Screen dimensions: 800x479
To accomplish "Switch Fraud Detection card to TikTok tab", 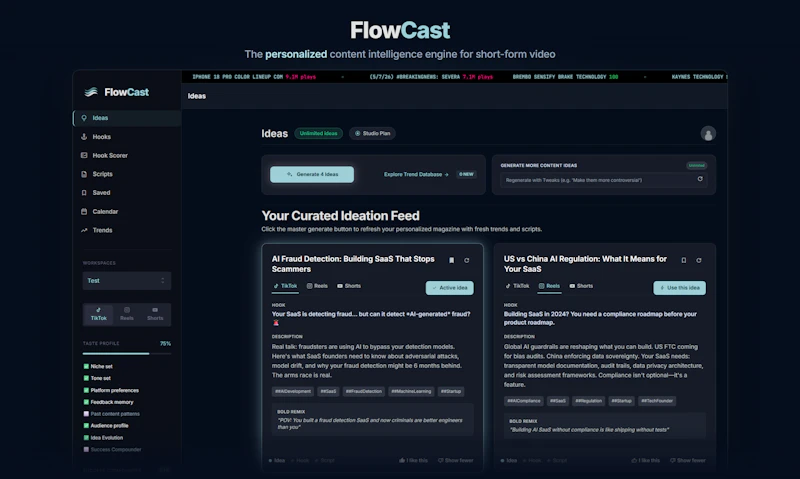I will 285,286.
